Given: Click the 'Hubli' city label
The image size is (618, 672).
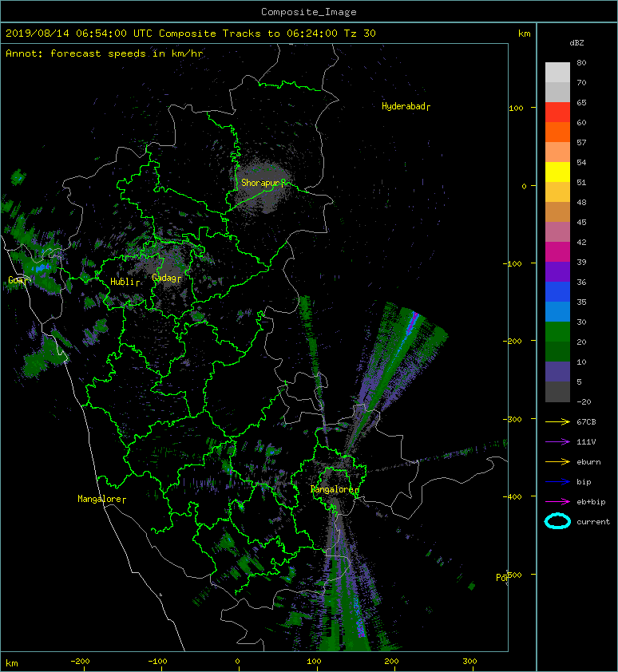Looking at the screenshot, I should (122, 282).
